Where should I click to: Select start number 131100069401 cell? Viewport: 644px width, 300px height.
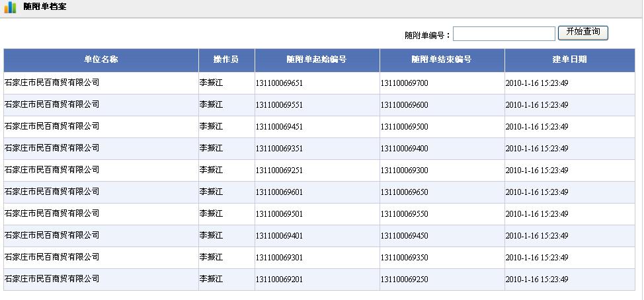point(279,236)
